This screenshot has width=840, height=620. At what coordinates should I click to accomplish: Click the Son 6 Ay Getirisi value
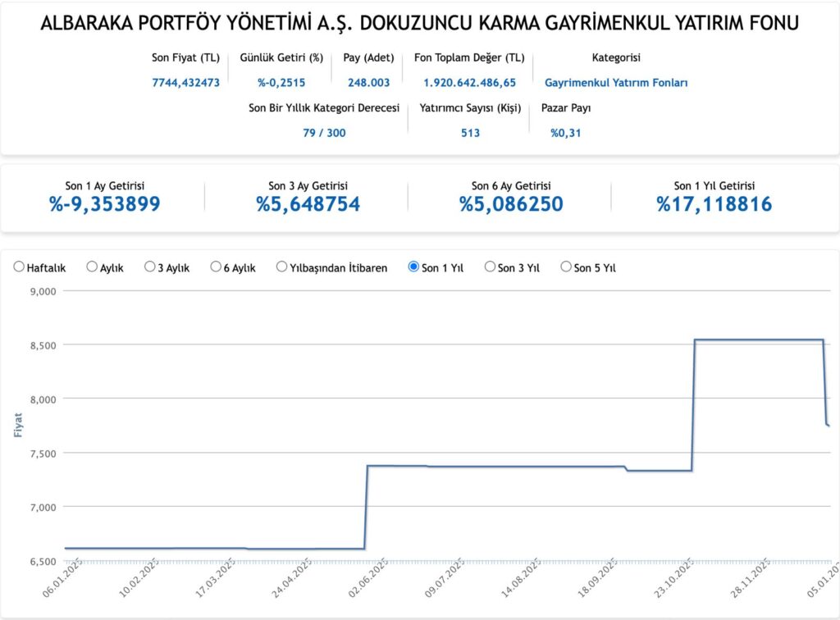pos(511,204)
